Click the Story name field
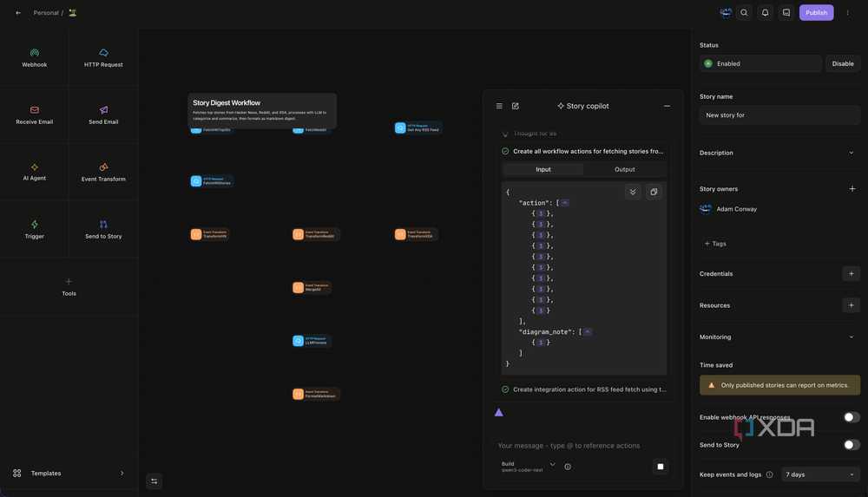The image size is (868, 497). [779, 115]
